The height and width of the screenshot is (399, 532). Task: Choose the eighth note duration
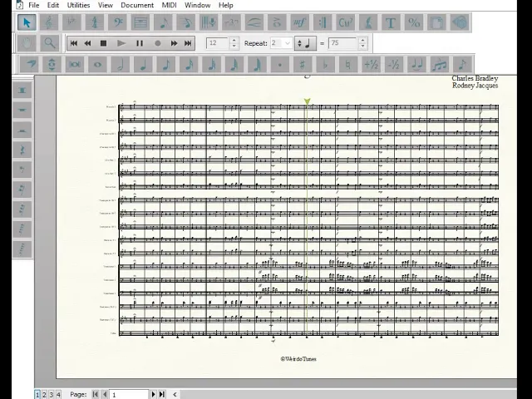click(x=165, y=64)
